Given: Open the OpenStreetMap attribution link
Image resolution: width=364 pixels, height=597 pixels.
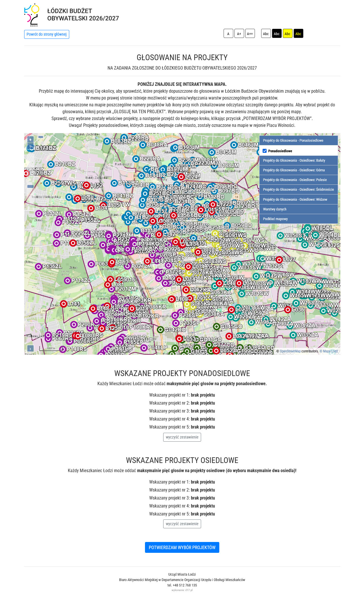Looking at the screenshot, I should point(290,351).
